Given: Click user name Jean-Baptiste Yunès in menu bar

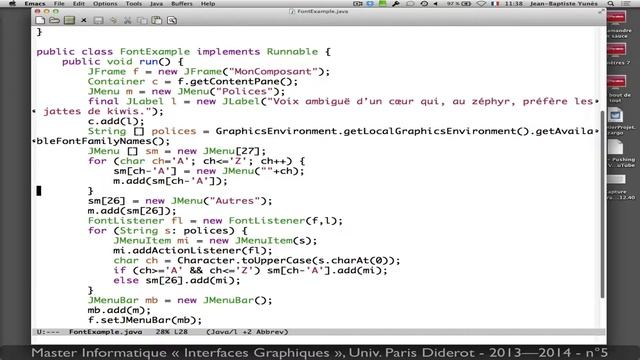Looking at the screenshot, I should click(x=564, y=4).
